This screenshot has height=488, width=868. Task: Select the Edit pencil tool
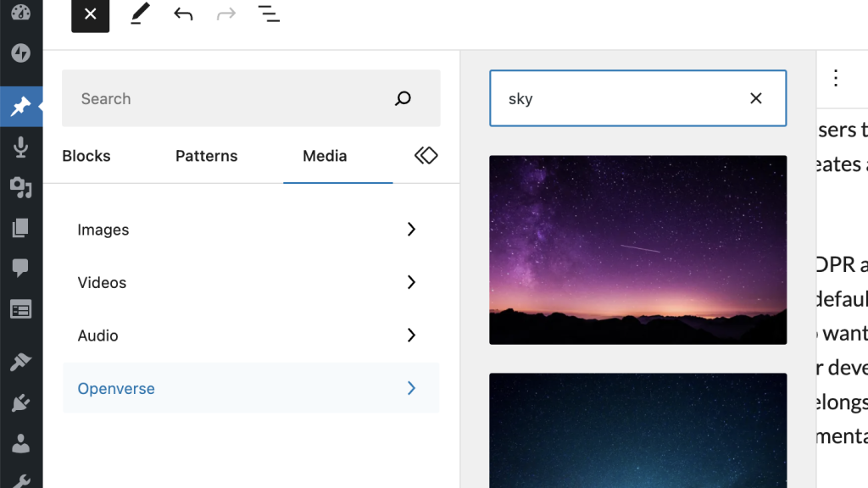[140, 14]
